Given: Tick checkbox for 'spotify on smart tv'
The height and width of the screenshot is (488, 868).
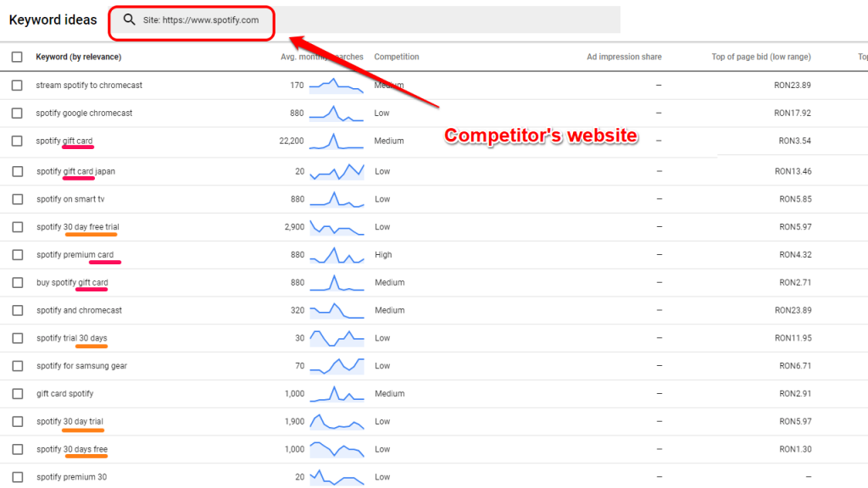Looking at the screenshot, I should point(18,199).
